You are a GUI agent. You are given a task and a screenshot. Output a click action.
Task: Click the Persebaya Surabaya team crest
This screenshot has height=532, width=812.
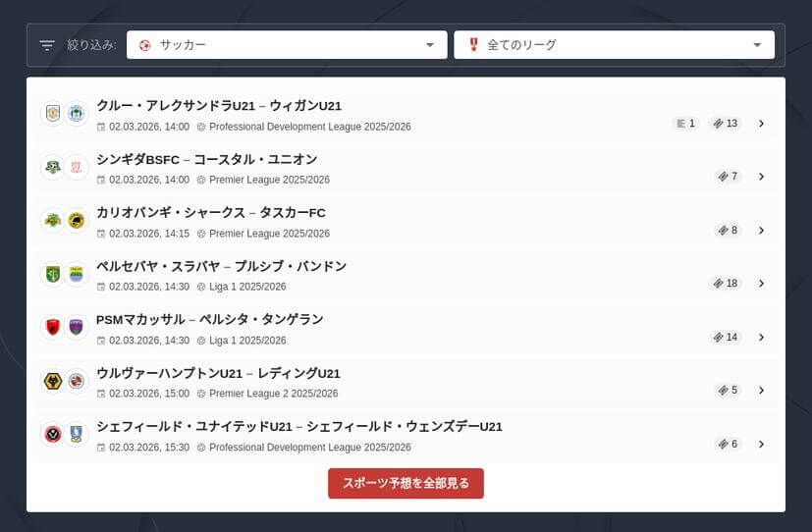tap(53, 274)
